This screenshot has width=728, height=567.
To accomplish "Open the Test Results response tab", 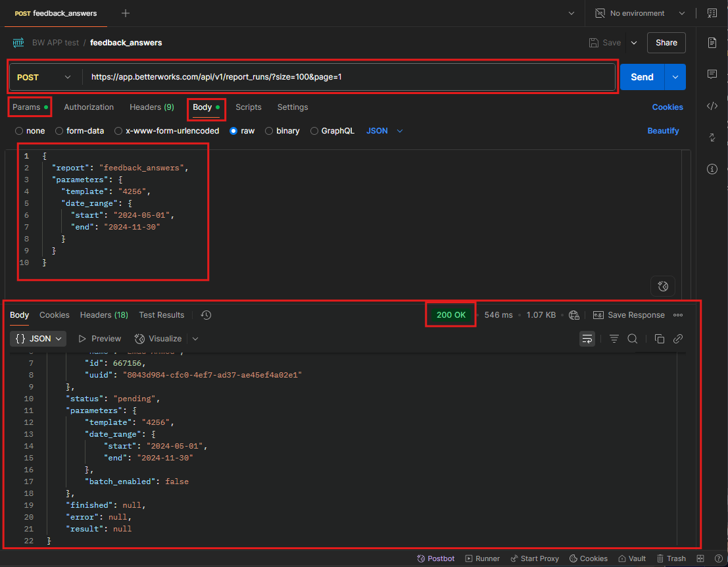I will pyautogui.click(x=161, y=314).
